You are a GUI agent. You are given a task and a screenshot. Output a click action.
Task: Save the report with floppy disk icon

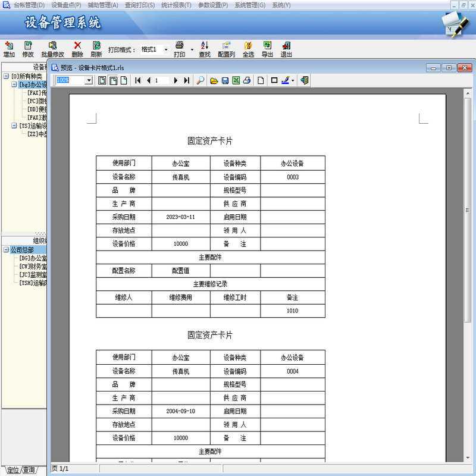tap(225, 80)
